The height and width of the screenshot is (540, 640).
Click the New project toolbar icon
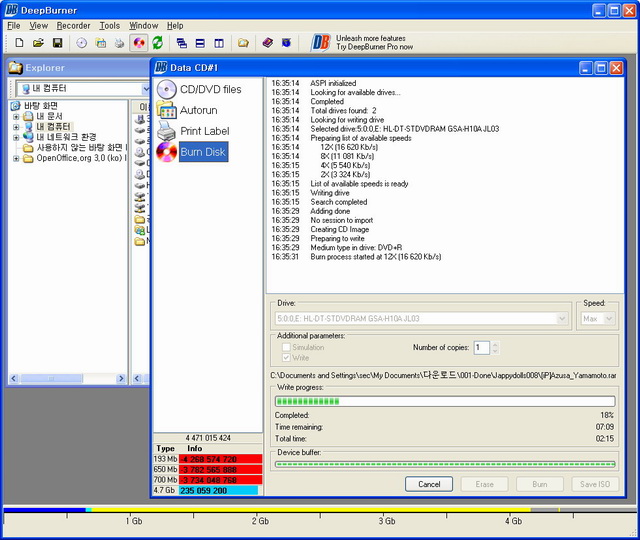point(19,42)
